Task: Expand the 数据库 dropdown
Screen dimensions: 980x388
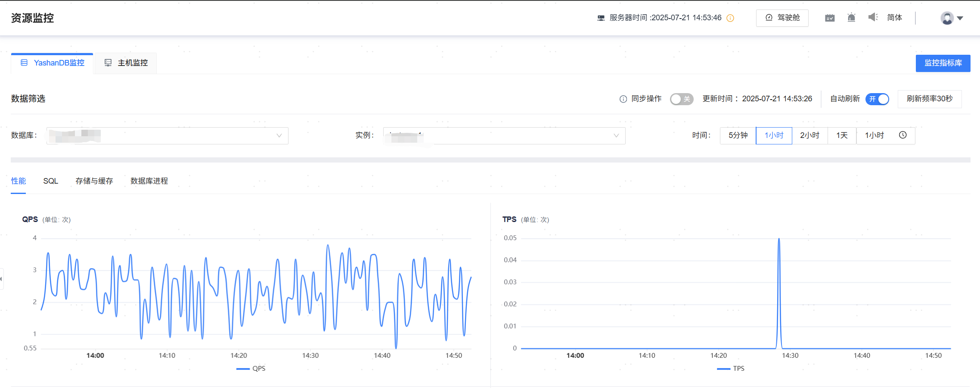Action: (x=167, y=136)
